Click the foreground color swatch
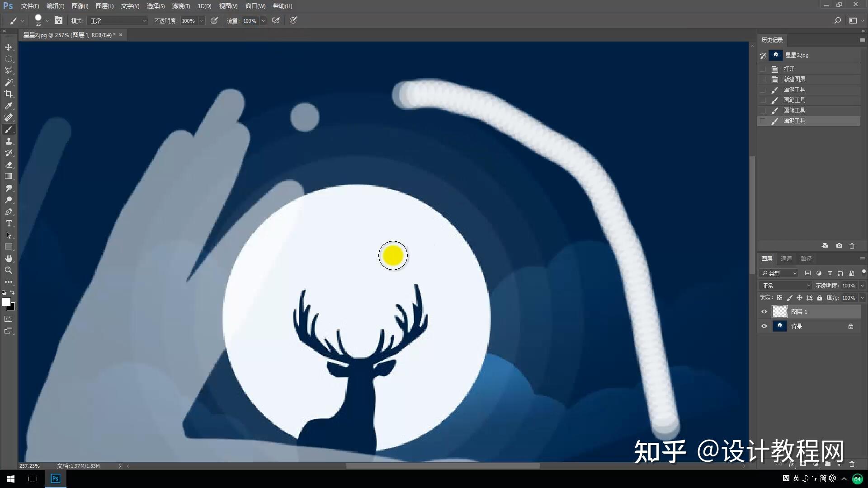This screenshot has width=868, height=488. pos(6,302)
